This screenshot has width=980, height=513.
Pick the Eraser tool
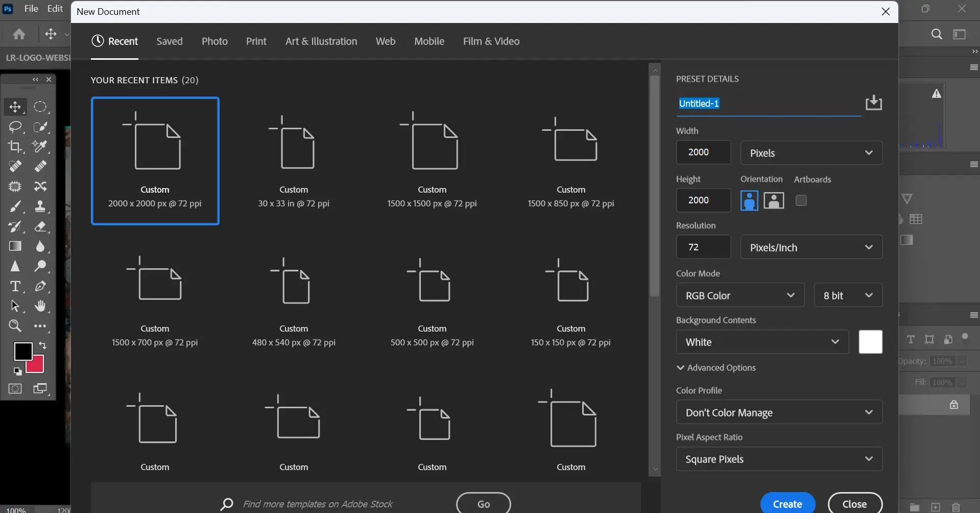pyautogui.click(x=40, y=226)
